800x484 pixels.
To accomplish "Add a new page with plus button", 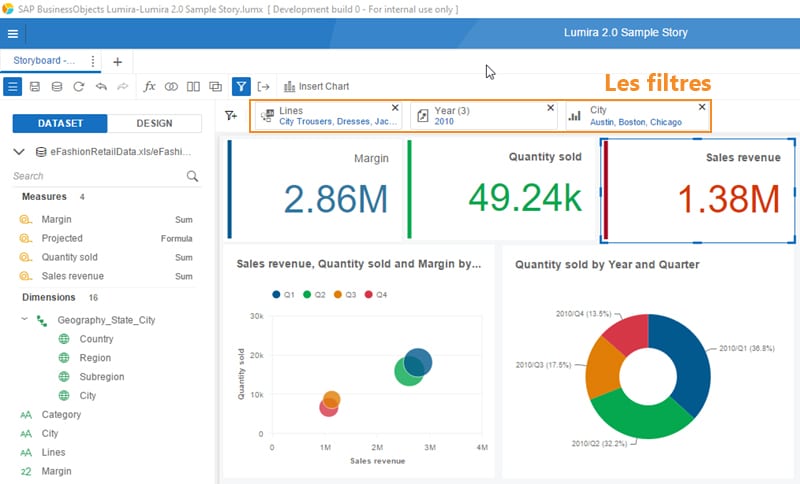I will click(x=117, y=62).
